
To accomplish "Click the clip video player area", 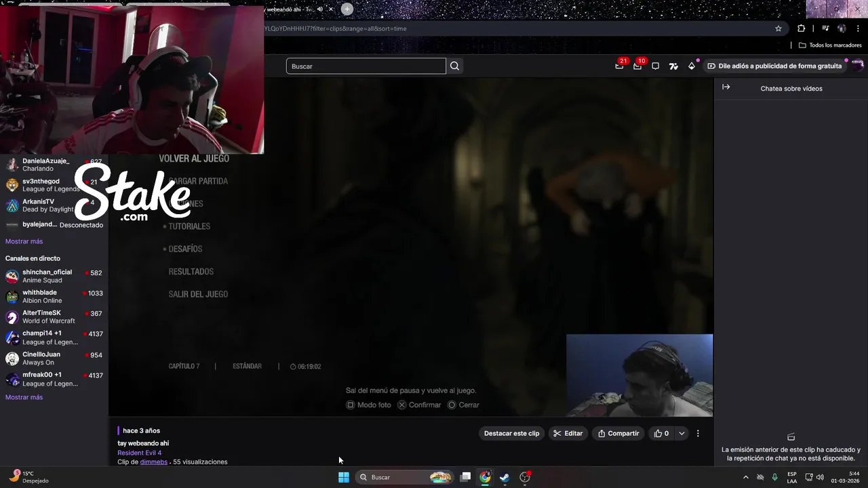I will [411, 247].
